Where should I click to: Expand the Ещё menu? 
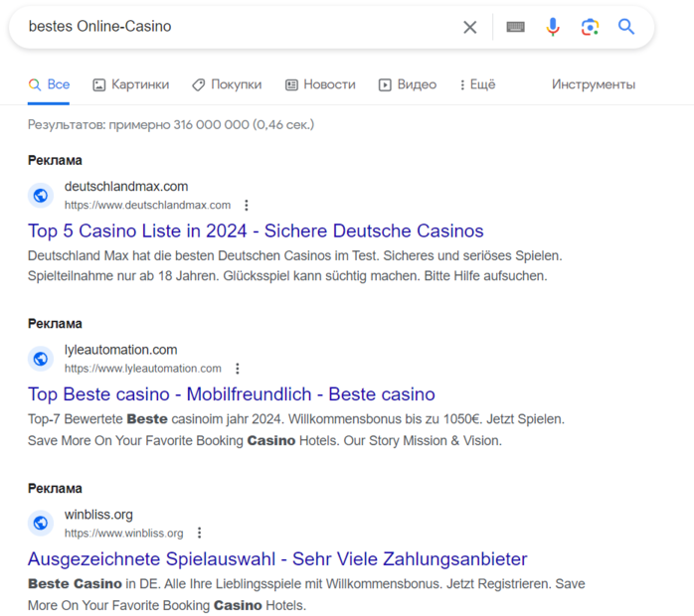point(477,84)
